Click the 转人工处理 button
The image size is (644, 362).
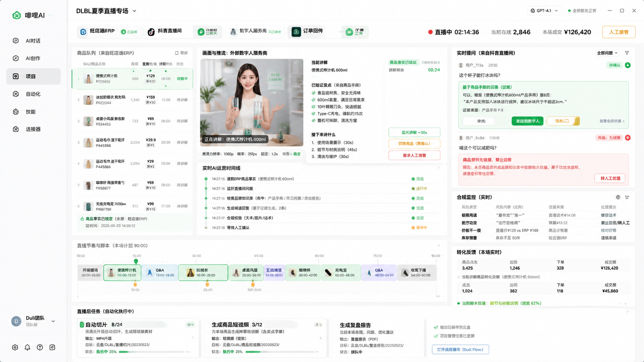[x=610, y=178]
